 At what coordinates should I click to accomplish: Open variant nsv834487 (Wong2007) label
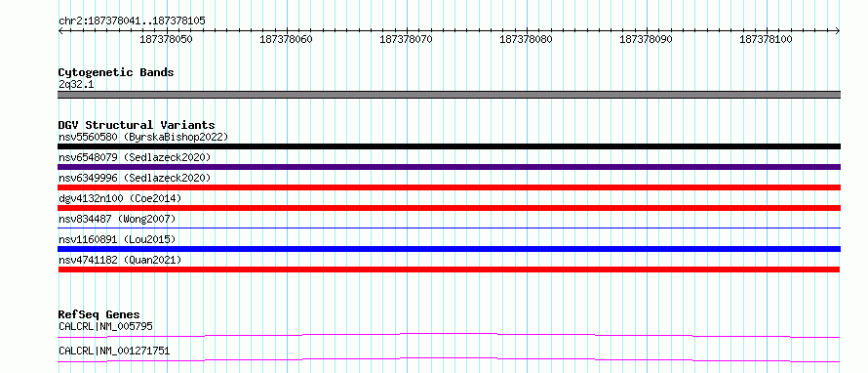point(117,219)
